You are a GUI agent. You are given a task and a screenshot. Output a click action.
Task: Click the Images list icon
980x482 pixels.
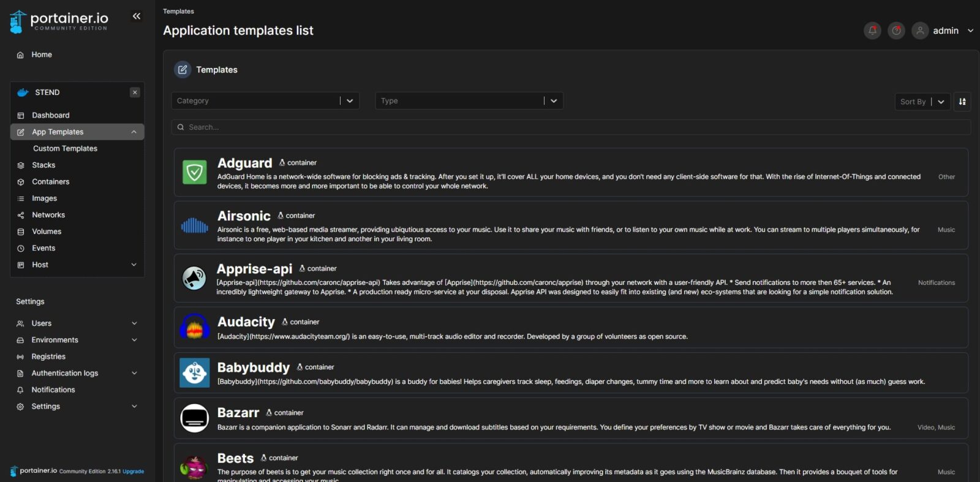point(20,198)
